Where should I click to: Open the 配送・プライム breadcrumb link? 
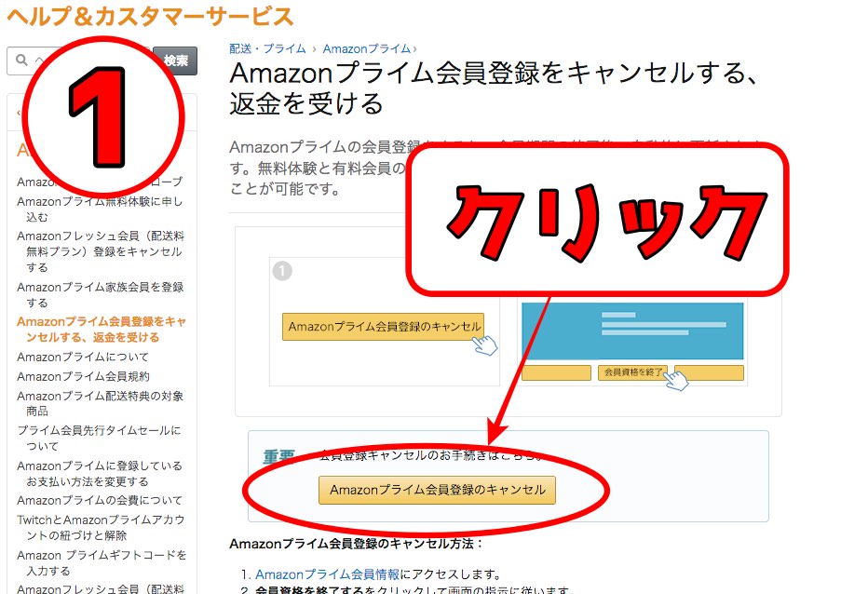pos(267,48)
